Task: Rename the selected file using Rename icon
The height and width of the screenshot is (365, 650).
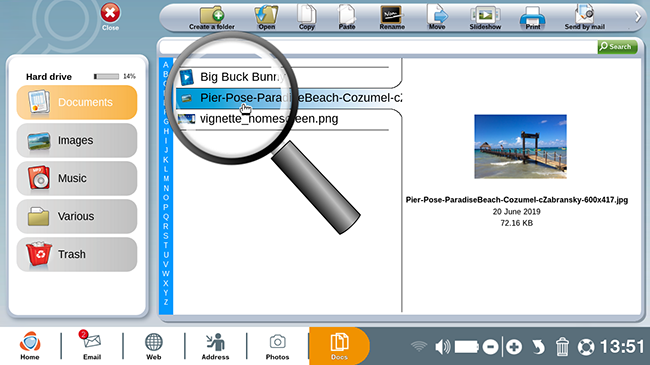Action: click(x=392, y=18)
